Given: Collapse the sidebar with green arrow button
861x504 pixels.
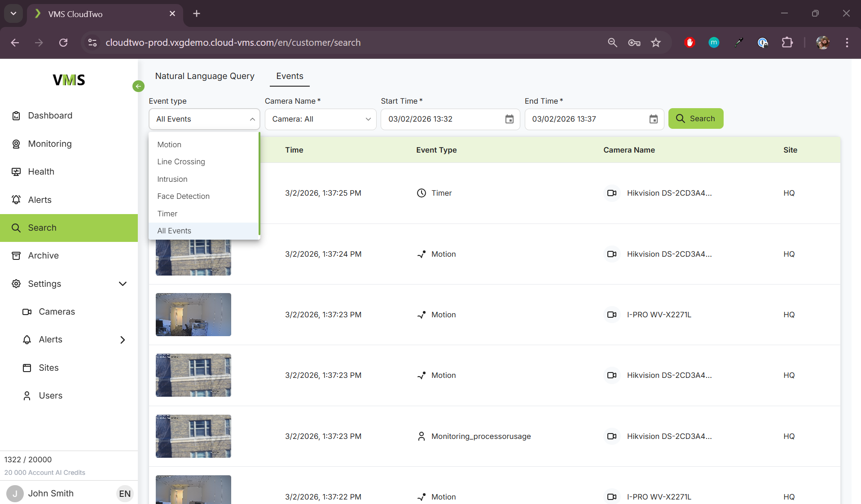Looking at the screenshot, I should tap(138, 86).
